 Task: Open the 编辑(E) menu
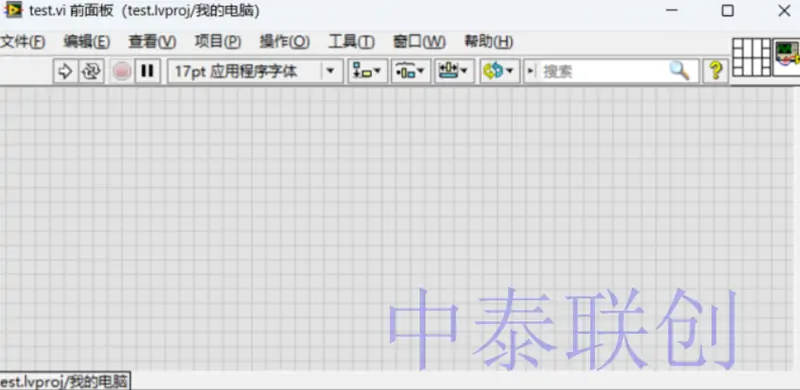pyautogui.click(x=87, y=42)
